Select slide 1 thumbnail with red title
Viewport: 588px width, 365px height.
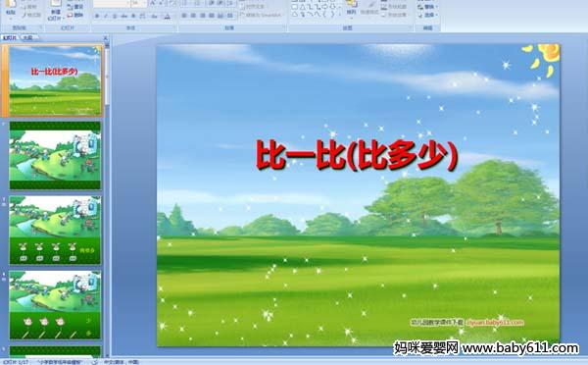pyautogui.click(x=55, y=80)
